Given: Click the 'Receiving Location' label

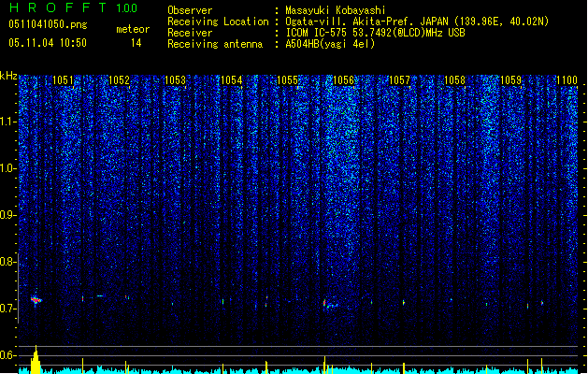Looking at the screenshot, I should point(218,22).
